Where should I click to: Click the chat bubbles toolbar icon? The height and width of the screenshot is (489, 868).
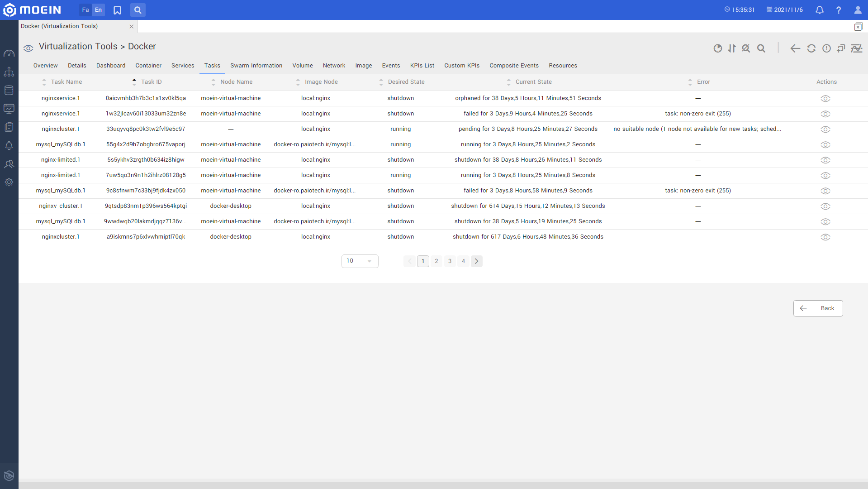pyautogui.click(x=841, y=48)
